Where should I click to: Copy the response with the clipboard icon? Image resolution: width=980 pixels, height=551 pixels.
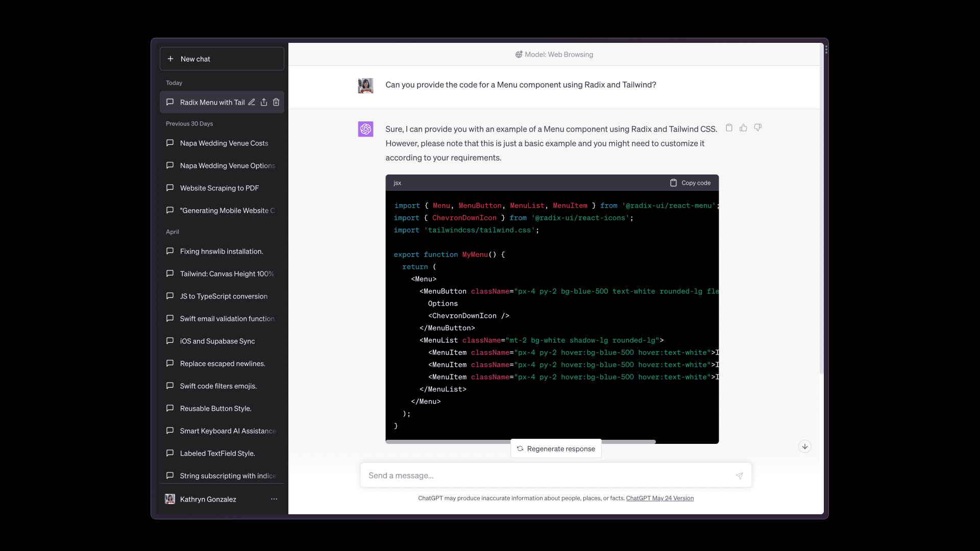[729, 128]
